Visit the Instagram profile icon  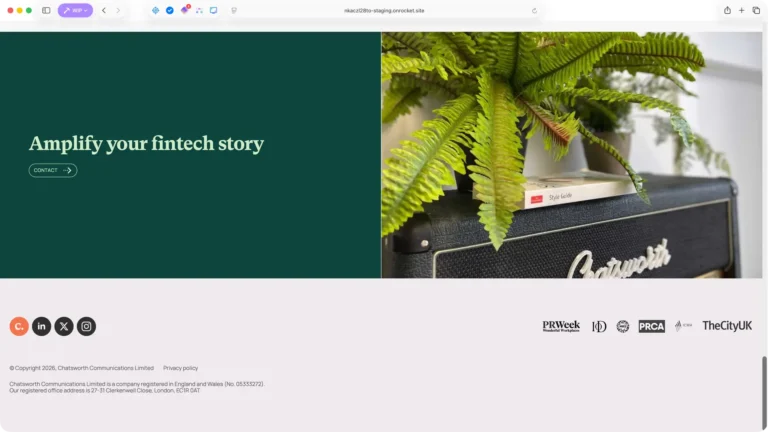pyautogui.click(x=86, y=326)
